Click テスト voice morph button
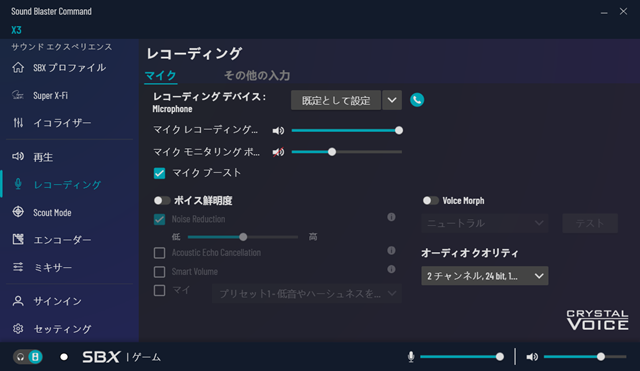This screenshot has width=640, height=371. coord(590,223)
